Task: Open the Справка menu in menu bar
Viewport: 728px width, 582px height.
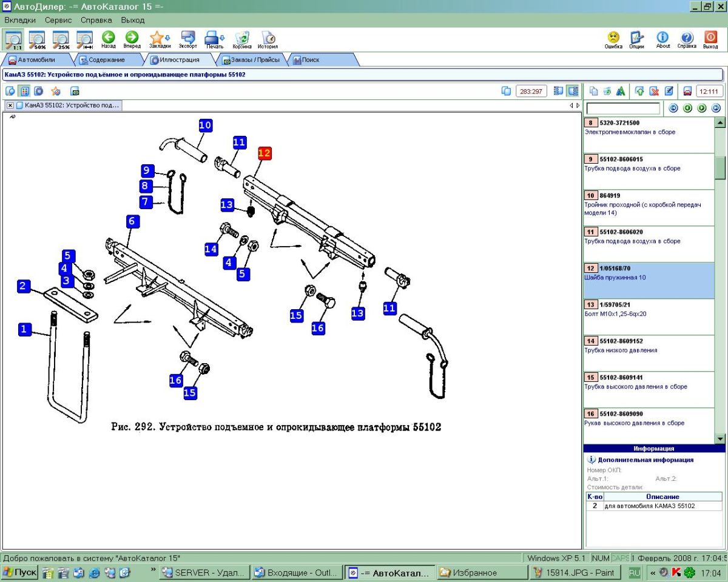Action: tap(96, 20)
